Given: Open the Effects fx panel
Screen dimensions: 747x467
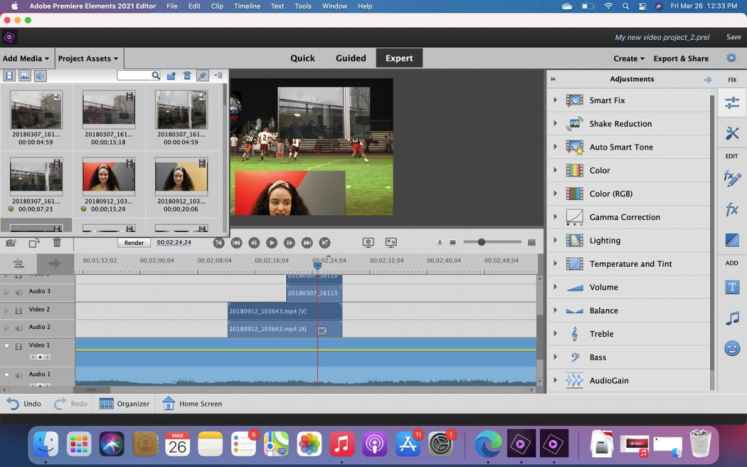Looking at the screenshot, I should pos(732,209).
